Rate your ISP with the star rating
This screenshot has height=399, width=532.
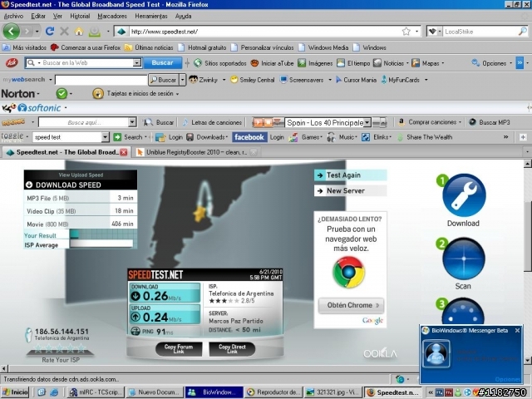[60, 347]
